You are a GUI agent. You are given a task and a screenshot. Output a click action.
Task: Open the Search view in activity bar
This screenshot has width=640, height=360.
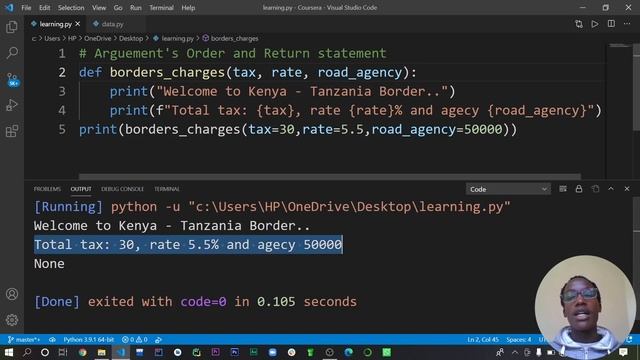(12, 53)
